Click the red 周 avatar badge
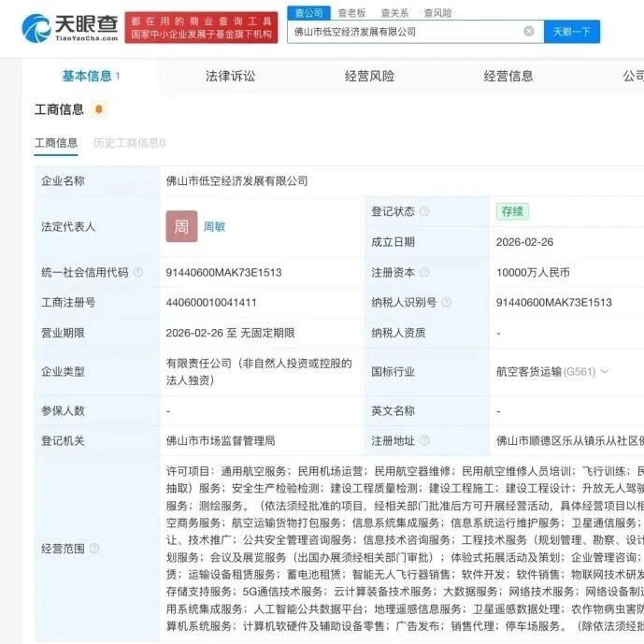Image resolution: width=644 pixels, height=644 pixels. point(181,226)
